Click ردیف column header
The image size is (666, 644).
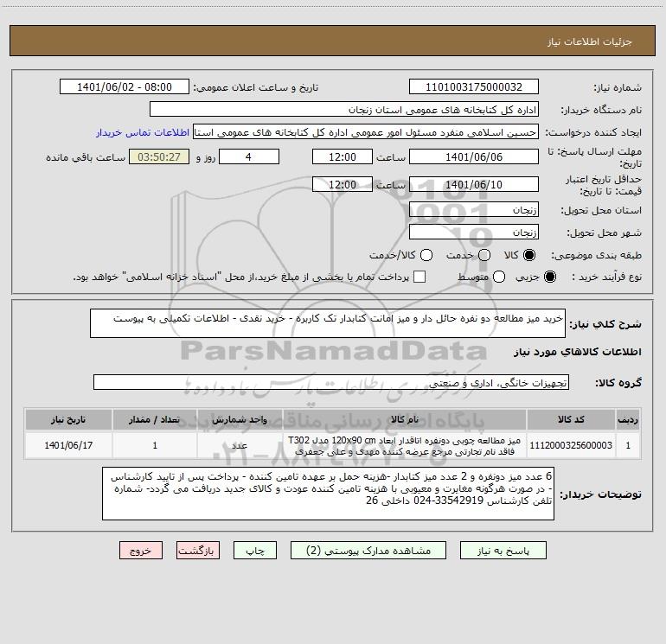(x=628, y=420)
